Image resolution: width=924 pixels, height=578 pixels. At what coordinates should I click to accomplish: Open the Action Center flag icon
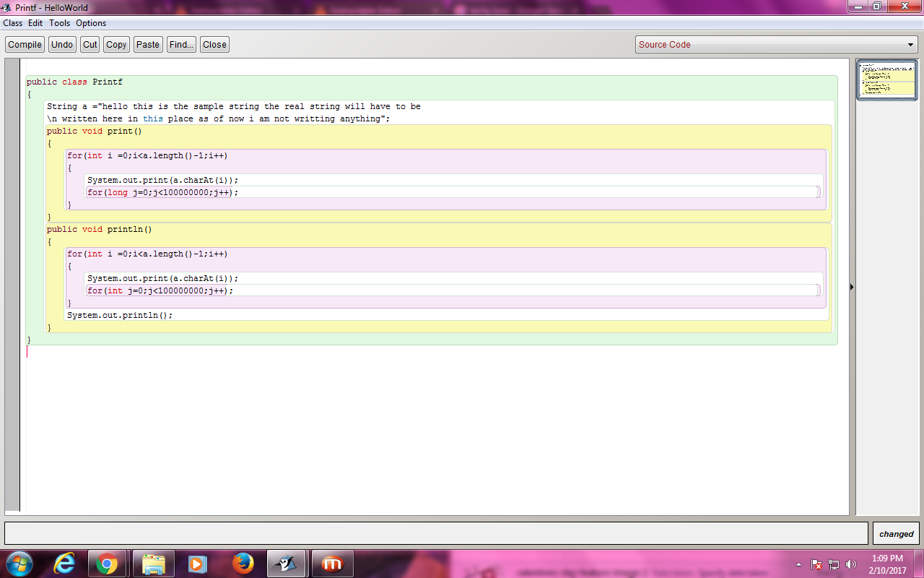(x=816, y=564)
